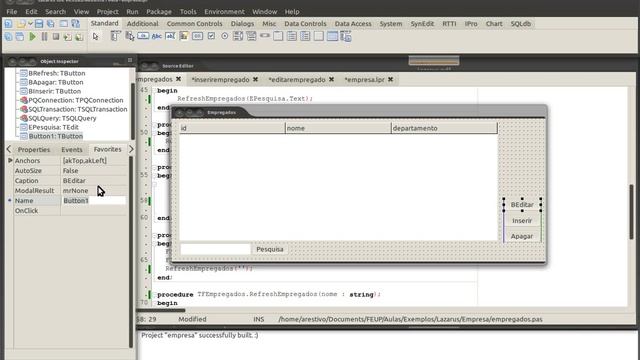Click the Inserir button on Empregados form
Screen dimensions: 640x360
tap(522, 221)
